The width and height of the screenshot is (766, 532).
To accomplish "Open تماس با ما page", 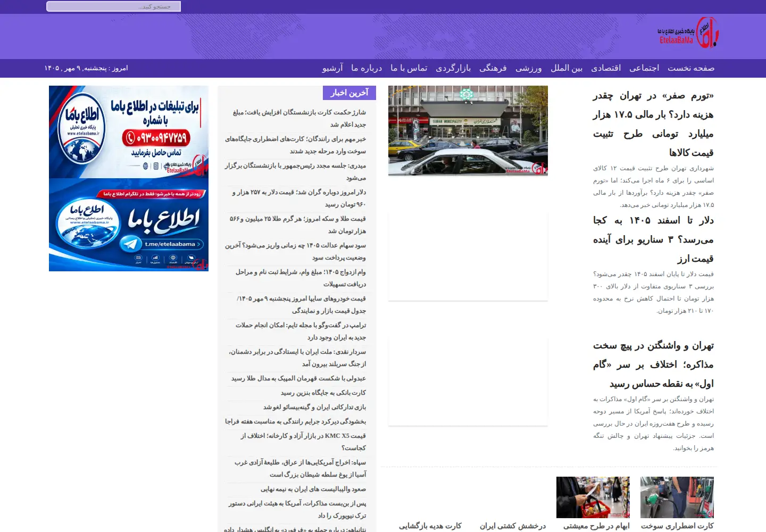I will pos(409,68).
